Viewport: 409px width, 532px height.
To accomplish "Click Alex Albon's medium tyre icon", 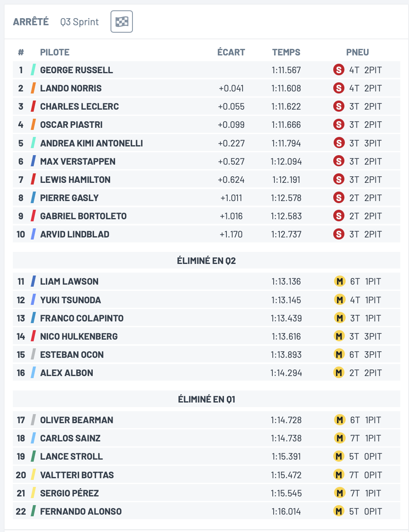I will 339,373.
